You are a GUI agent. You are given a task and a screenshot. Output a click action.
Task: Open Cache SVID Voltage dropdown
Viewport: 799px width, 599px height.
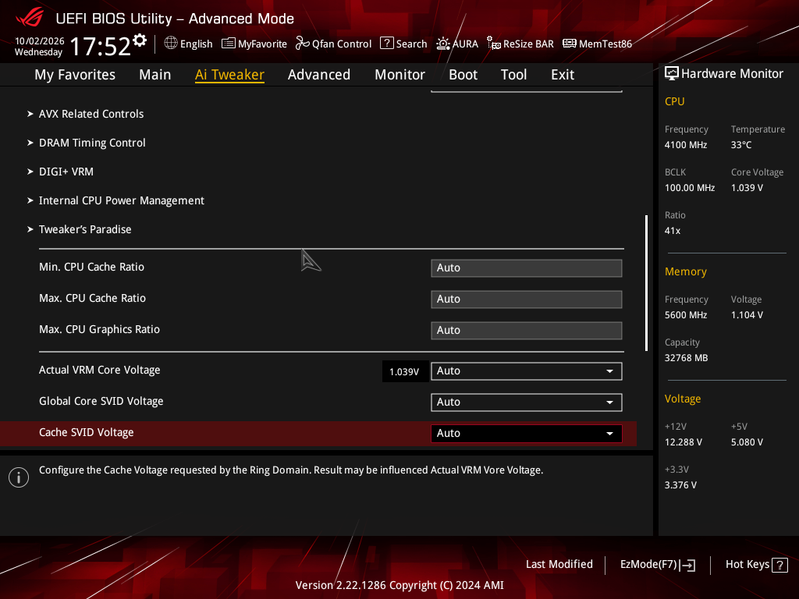coord(526,433)
